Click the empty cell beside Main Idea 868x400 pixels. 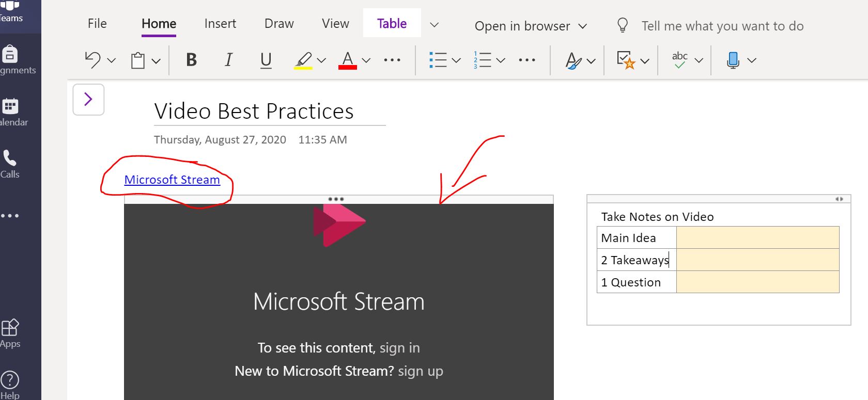(x=757, y=237)
